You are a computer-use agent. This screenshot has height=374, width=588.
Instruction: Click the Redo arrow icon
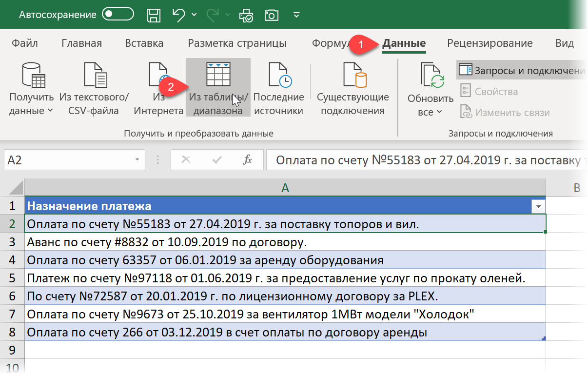coord(213,15)
